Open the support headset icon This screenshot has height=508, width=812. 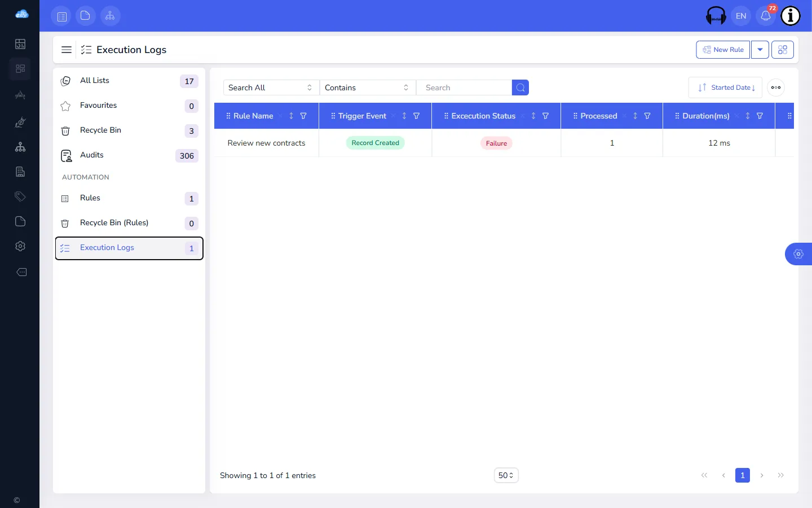pos(716,16)
